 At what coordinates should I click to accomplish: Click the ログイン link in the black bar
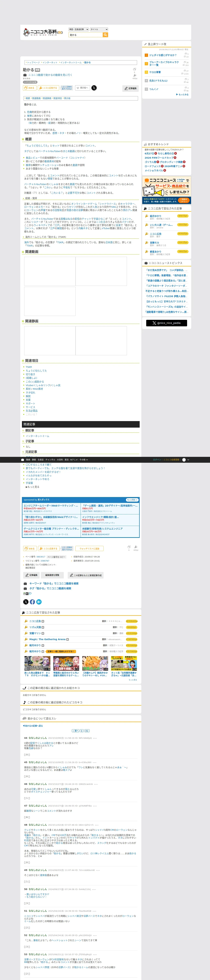point(157,460)
